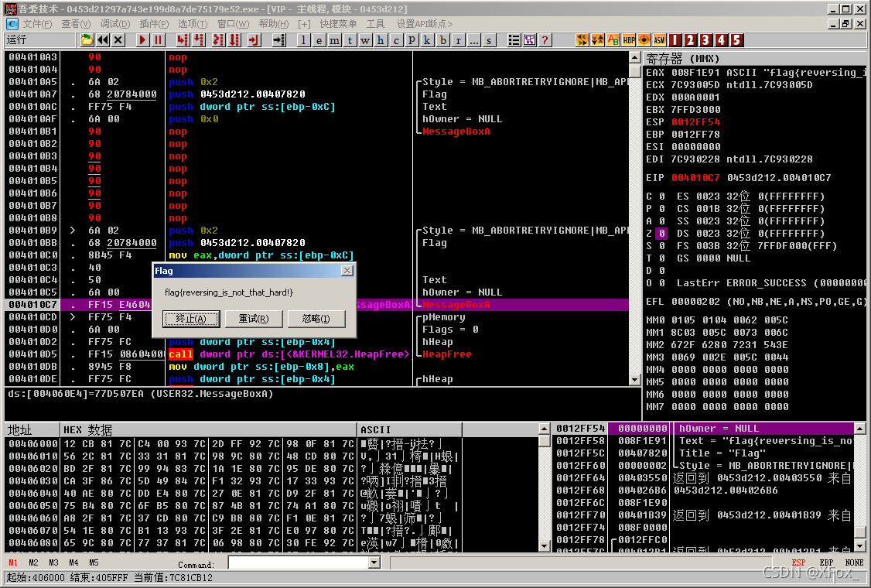871x588 pixels.
Task: Click the Execute till return icon
Action: [x=254, y=40]
